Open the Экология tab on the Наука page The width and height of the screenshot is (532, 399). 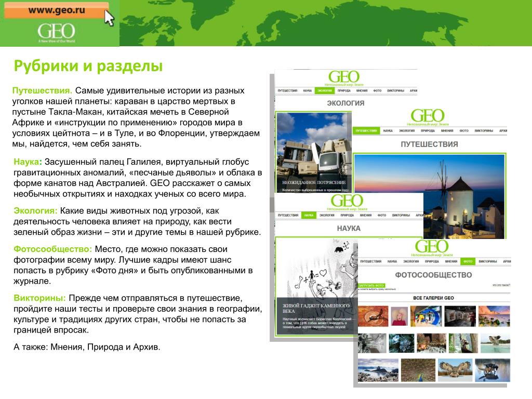[x=327, y=215]
